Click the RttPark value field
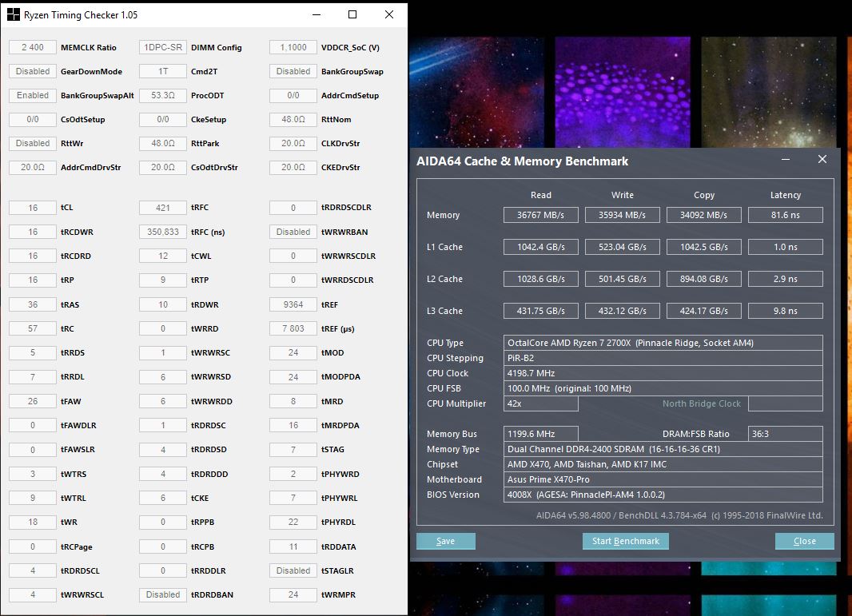Image resolution: width=852 pixels, height=616 pixels. 163,143
